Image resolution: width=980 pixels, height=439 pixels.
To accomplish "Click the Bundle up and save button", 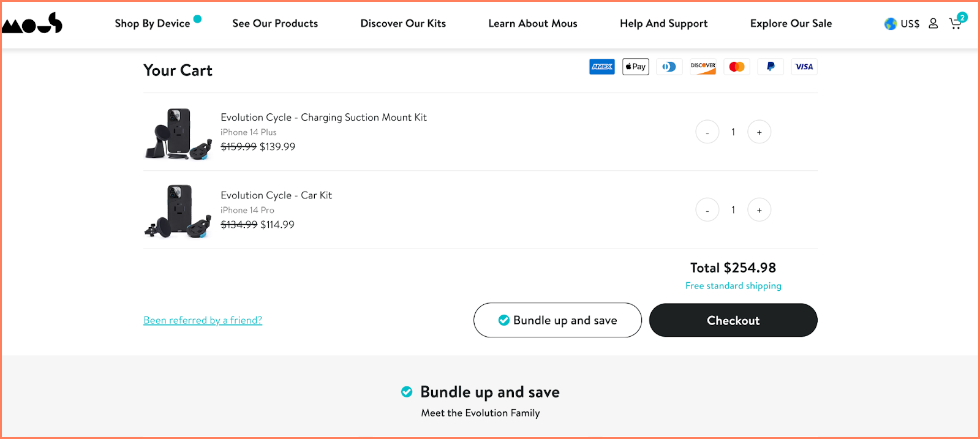I will (x=557, y=320).
